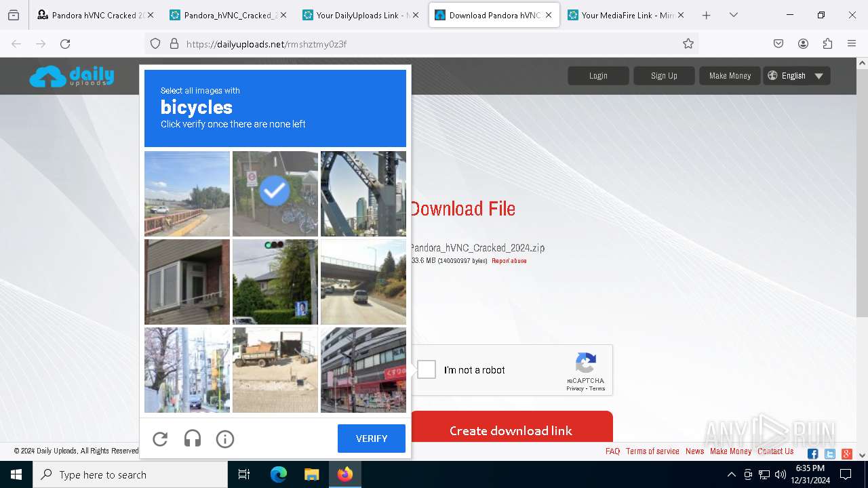Screen dimensions: 868x488
Task: Switch to Your DailyUploads Link tab
Action: [361, 15]
